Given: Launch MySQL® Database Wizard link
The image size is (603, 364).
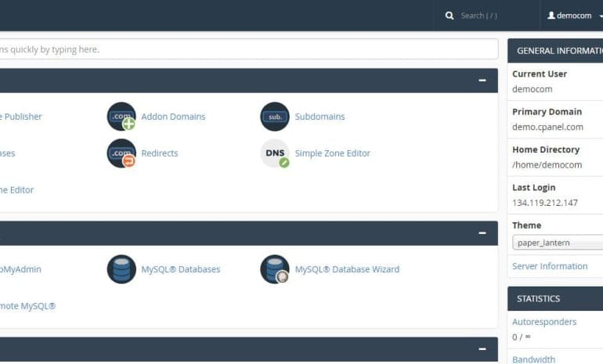Looking at the screenshot, I should coord(347,269).
